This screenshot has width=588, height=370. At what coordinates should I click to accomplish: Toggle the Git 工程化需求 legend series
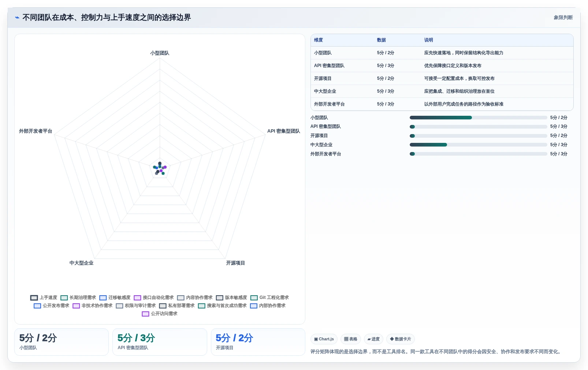269,297
